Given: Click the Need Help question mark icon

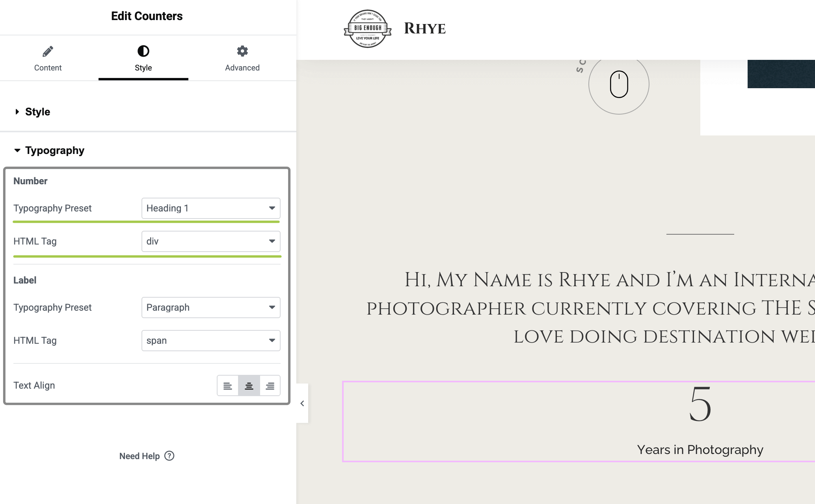Looking at the screenshot, I should click(169, 456).
